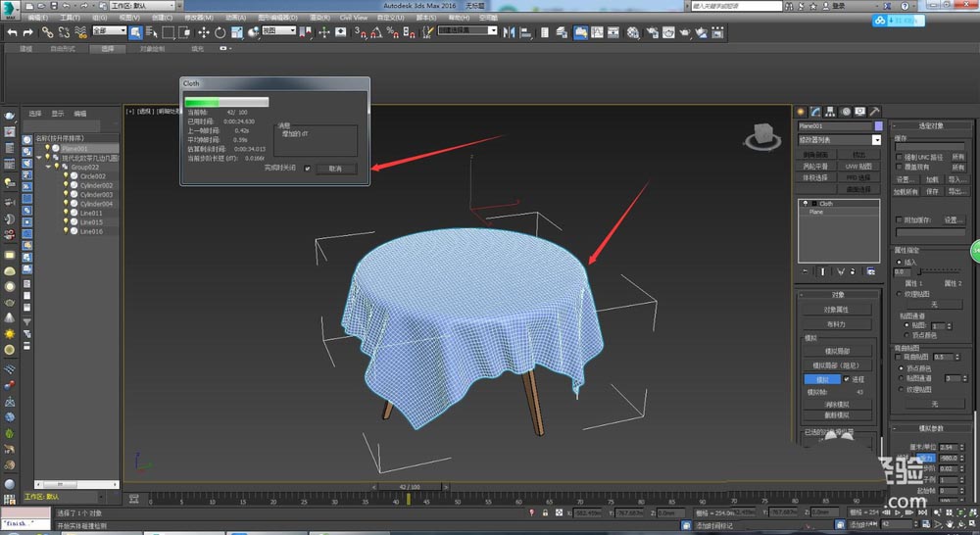
Task: Select the Select and Rotate tool
Action: coord(220,32)
